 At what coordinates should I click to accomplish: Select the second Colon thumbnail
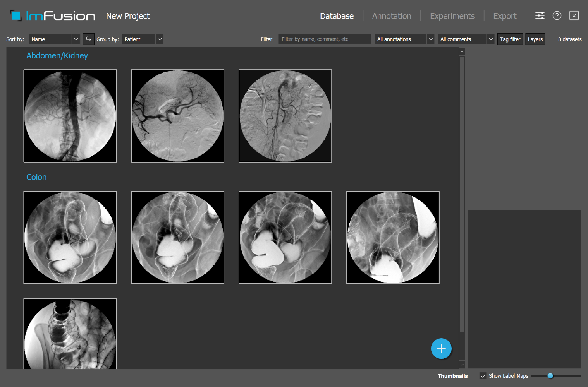(178, 237)
